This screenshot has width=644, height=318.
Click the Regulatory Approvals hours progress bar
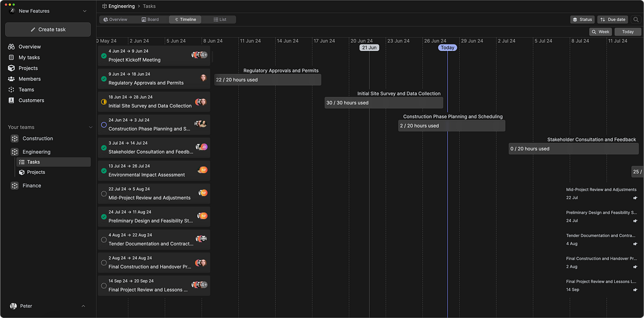click(268, 79)
